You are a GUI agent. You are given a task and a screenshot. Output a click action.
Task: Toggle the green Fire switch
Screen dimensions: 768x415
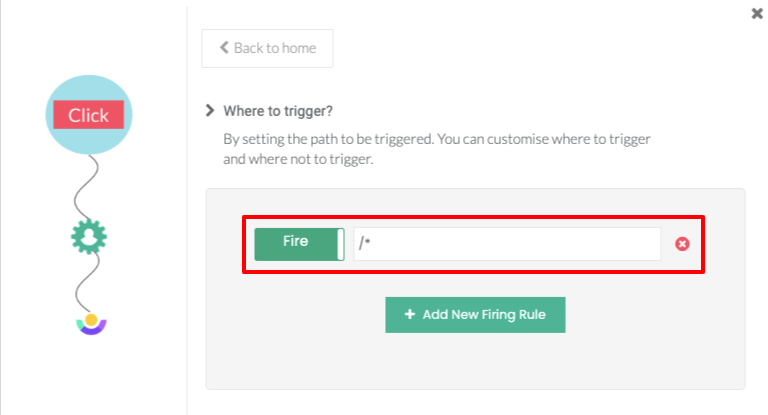tap(299, 244)
